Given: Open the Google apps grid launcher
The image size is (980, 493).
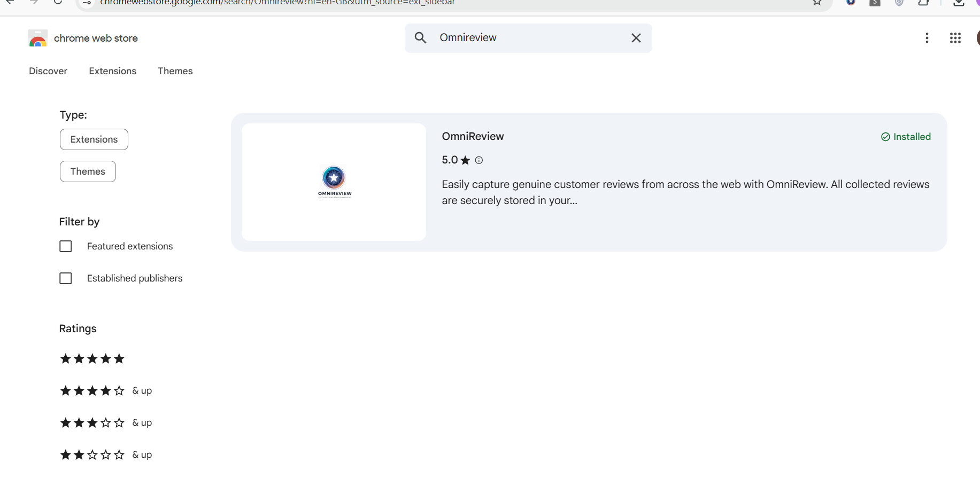Looking at the screenshot, I should (x=955, y=38).
